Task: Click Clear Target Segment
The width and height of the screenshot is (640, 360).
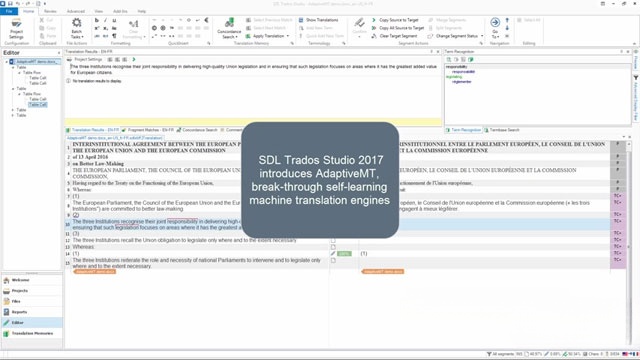Action: 394,36
